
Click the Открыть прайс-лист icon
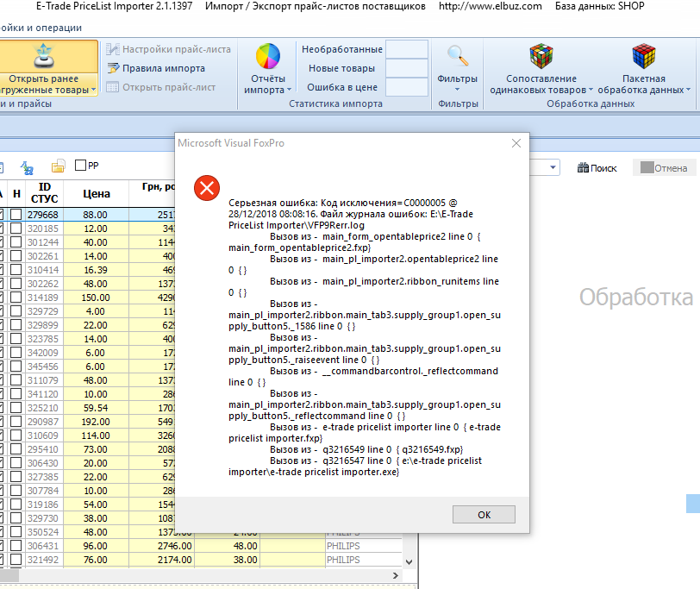(x=112, y=87)
